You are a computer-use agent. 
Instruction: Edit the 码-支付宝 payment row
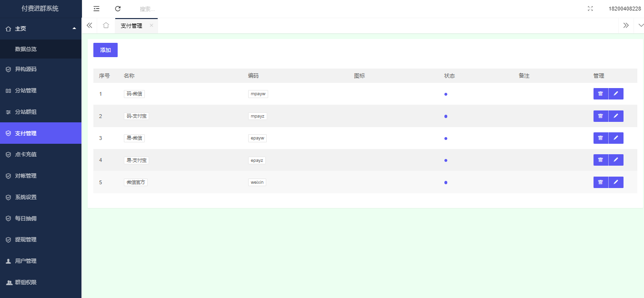(616, 116)
